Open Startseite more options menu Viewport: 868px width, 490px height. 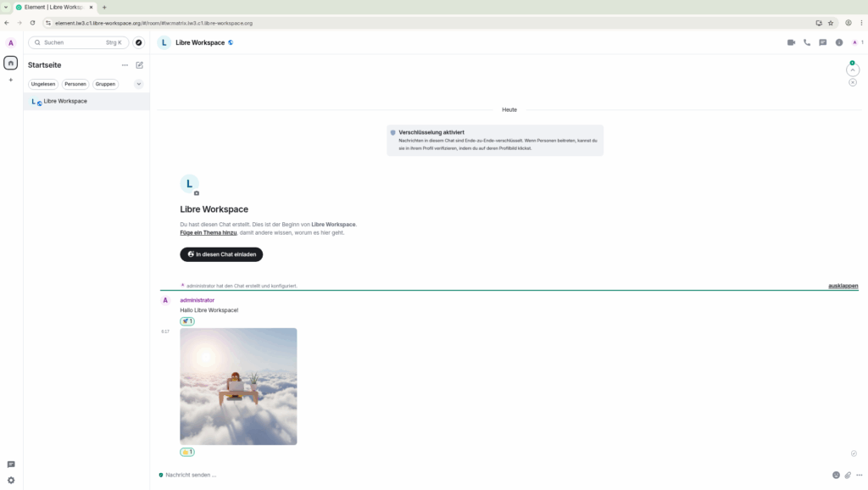click(x=125, y=65)
